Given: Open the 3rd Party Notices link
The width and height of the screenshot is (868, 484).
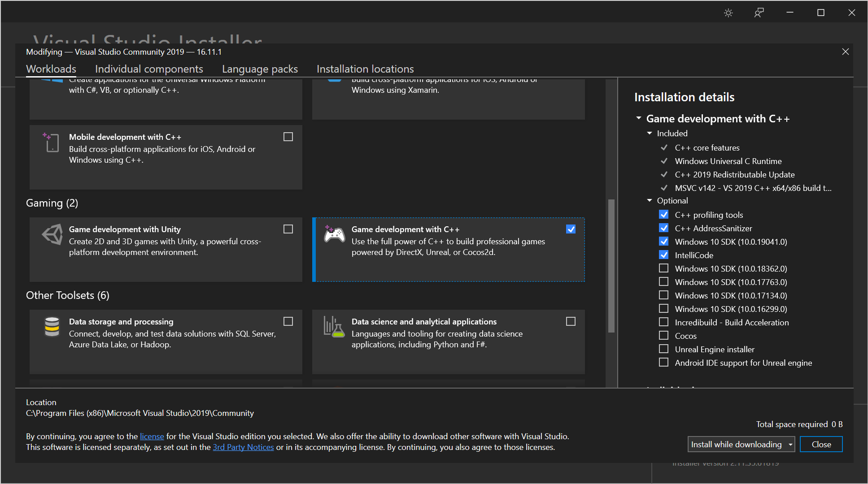Looking at the screenshot, I should coord(243,447).
